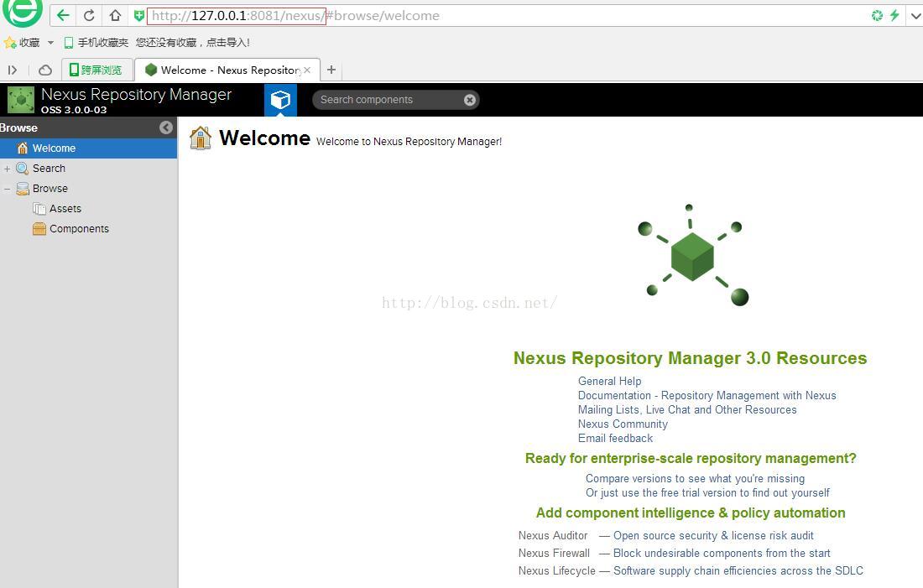Viewport: 923px width, 588px height.
Task: Collapse the Browse side panel
Action: (166, 127)
